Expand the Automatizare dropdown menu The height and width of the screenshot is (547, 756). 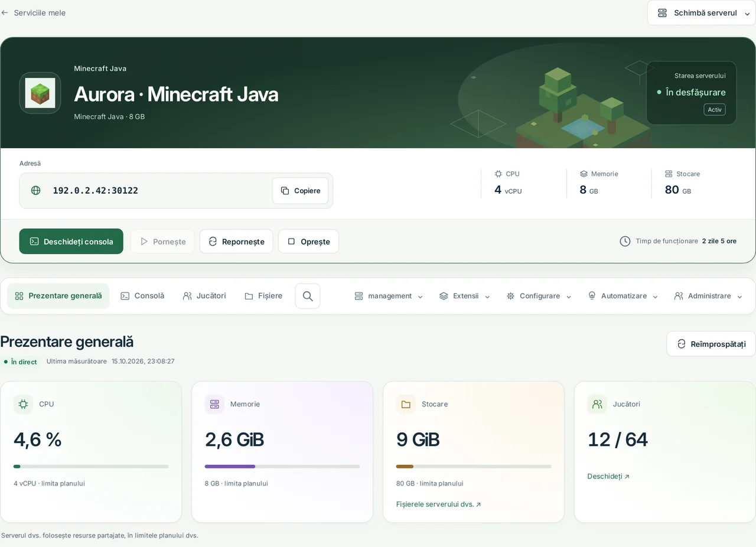coord(623,296)
